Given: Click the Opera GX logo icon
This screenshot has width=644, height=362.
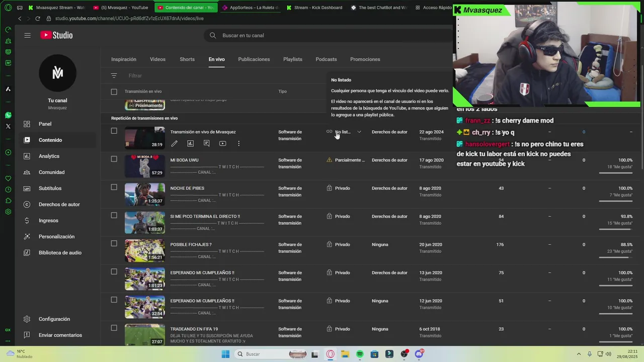Looking at the screenshot, I should [8, 8].
